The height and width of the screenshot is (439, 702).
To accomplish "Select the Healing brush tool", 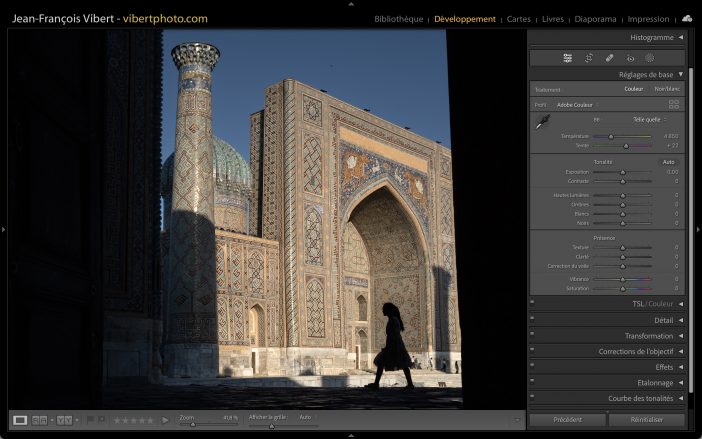I will (x=609, y=58).
